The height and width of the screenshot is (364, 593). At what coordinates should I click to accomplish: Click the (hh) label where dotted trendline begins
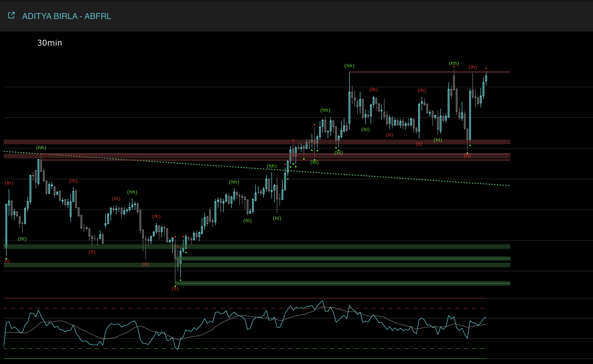coord(41,148)
